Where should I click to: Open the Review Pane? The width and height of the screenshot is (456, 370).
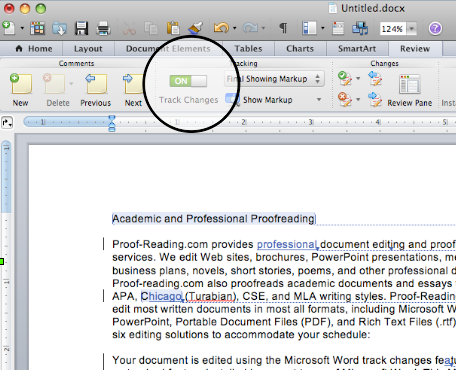point(409,90)
